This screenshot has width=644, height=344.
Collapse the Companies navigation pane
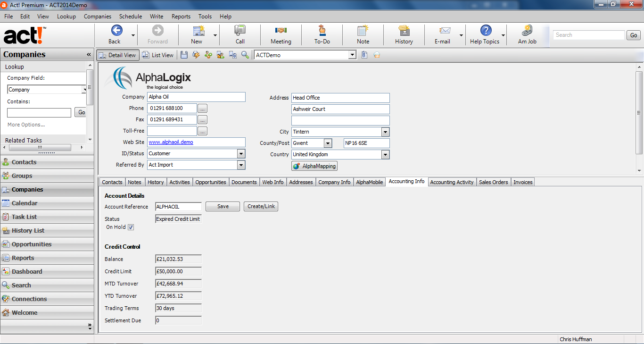click(89, 55)
